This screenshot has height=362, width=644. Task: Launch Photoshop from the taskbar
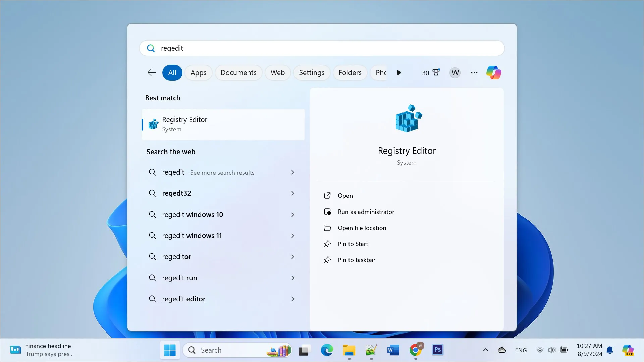(438, 350)
